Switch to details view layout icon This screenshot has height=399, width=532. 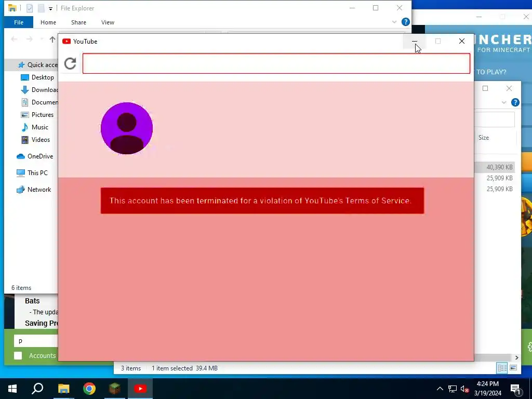point(502,368)
